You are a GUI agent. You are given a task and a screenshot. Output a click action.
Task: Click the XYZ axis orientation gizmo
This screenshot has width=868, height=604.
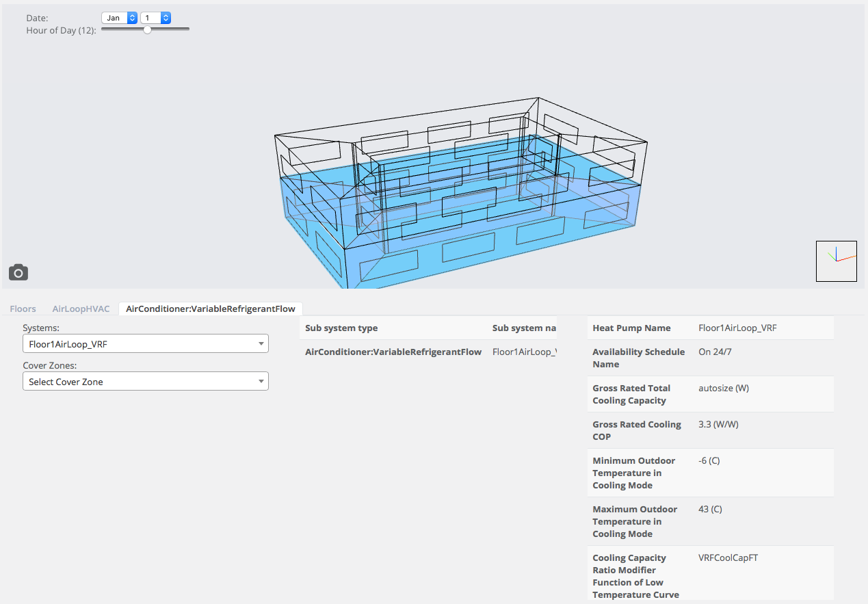tap(837, 261)
